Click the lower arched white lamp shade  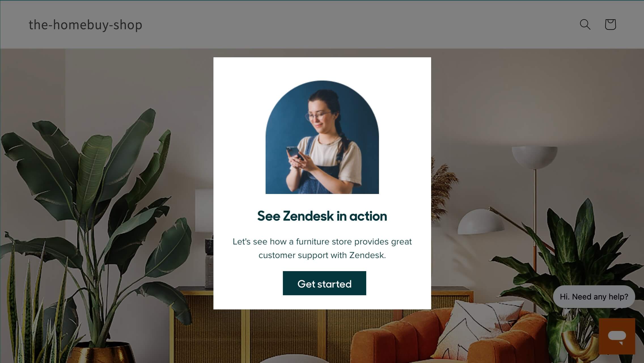[x=481, y=222]
